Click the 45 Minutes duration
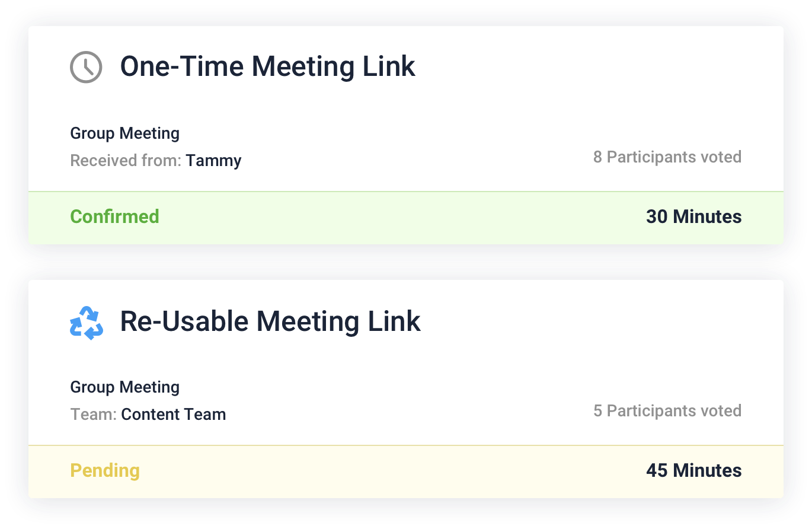 pyautogui.click(x=693, y=470)
